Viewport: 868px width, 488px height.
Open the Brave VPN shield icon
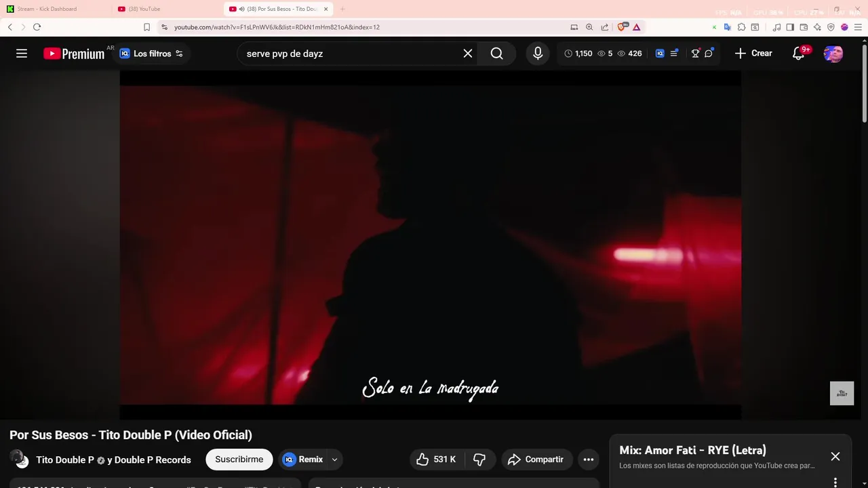tap(831, 27)
